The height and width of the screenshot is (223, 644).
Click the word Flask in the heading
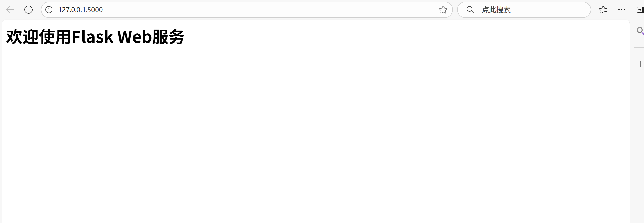(92, 37)
